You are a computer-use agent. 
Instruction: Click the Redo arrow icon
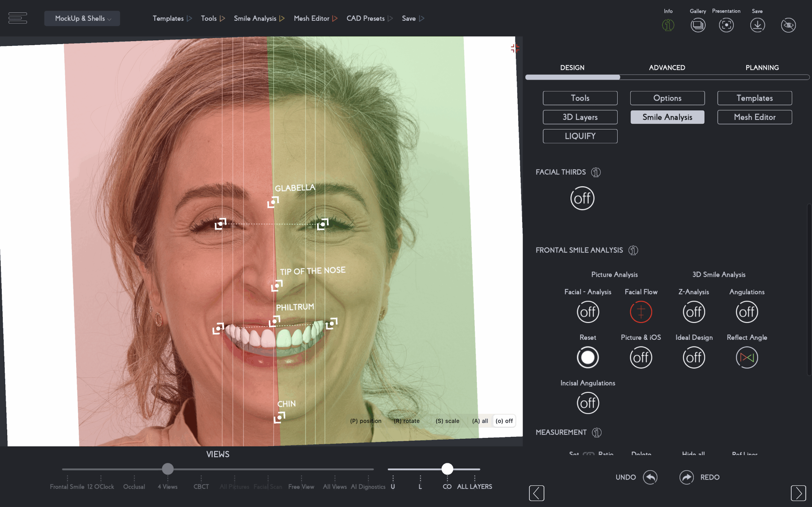pyautogui.click(x=686, y=477)
